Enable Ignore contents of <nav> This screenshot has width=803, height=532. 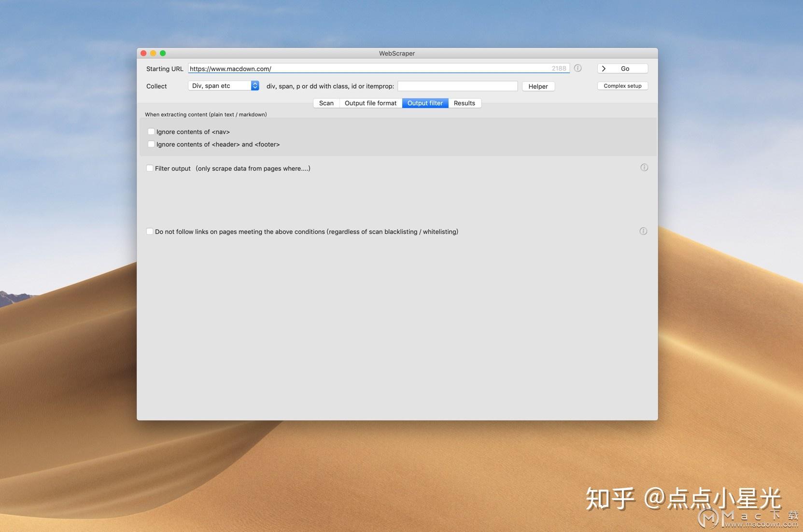151,131
